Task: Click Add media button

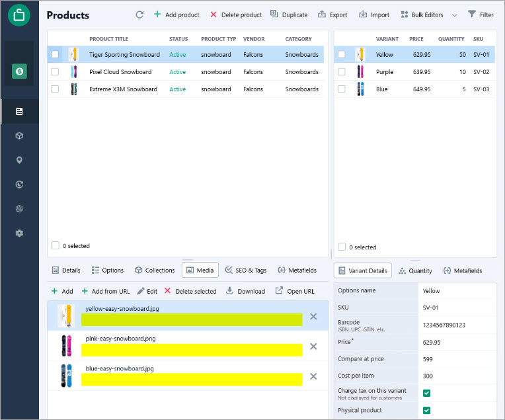Action: (x=62, y=291)
